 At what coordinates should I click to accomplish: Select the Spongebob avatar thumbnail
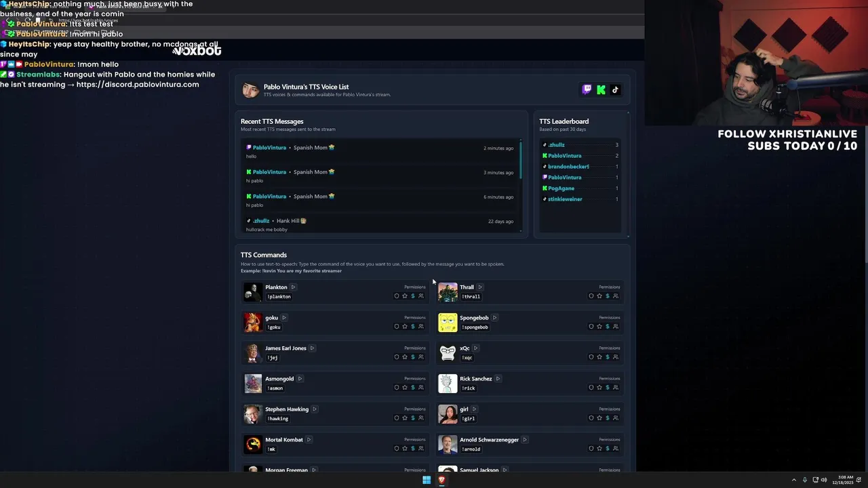coord(448,323)
